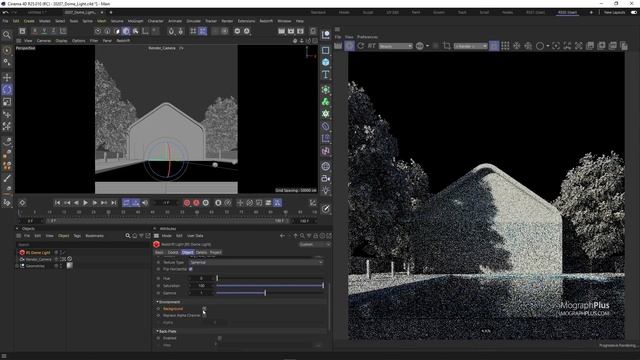Switch to the Project tab in Attributes
Screen dimensions: 640x360
(x=216, y=252)
